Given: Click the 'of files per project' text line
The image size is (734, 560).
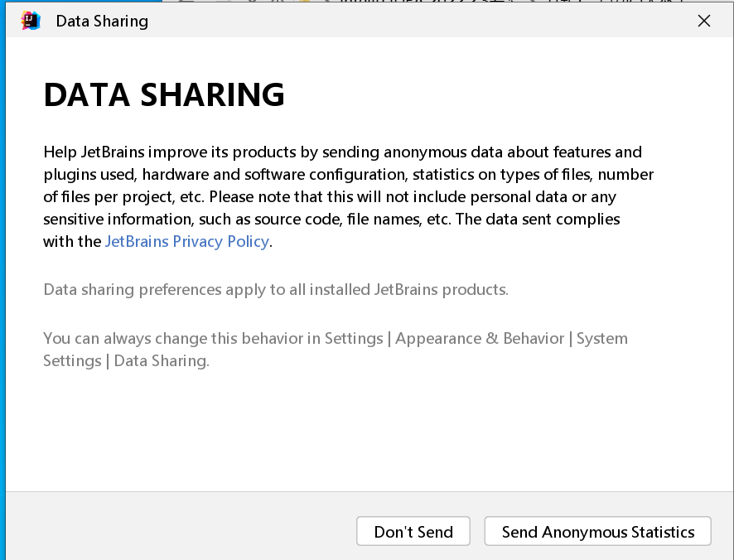Looking at the screenshot, I should click(x=329, y=197).
